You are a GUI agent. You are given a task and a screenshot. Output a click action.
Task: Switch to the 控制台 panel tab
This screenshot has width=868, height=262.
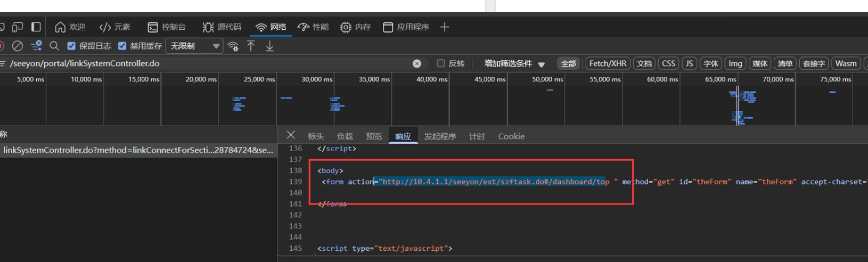[167, 27]
